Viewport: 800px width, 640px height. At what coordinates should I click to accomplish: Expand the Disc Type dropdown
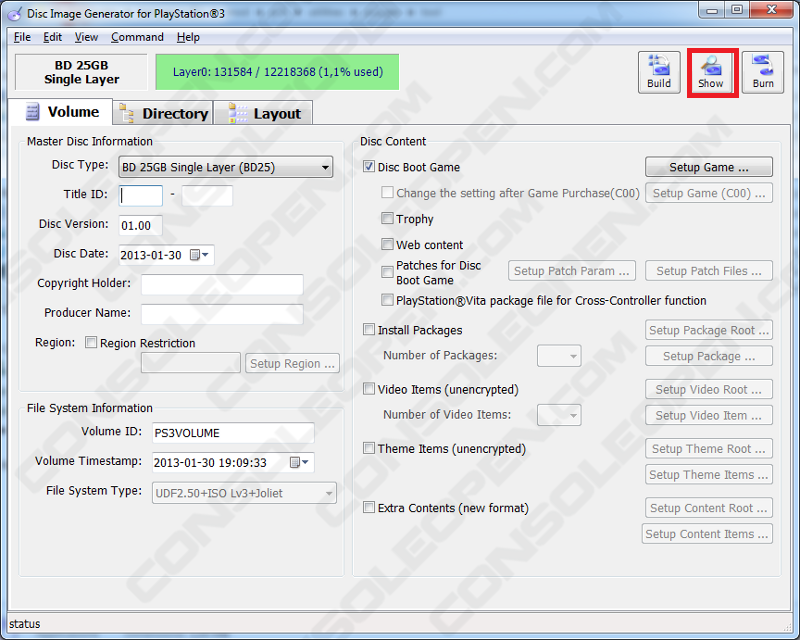pos(226,167)
